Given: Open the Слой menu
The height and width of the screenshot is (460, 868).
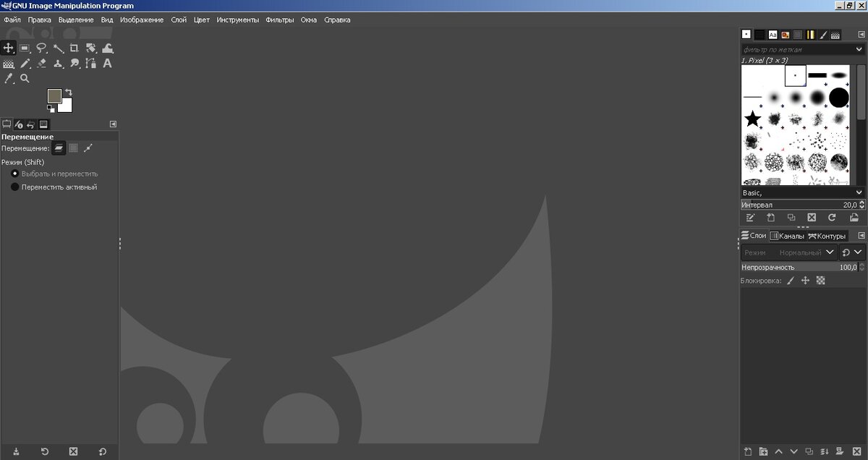Looking at the screenshot, I should (x=179, y=20).
